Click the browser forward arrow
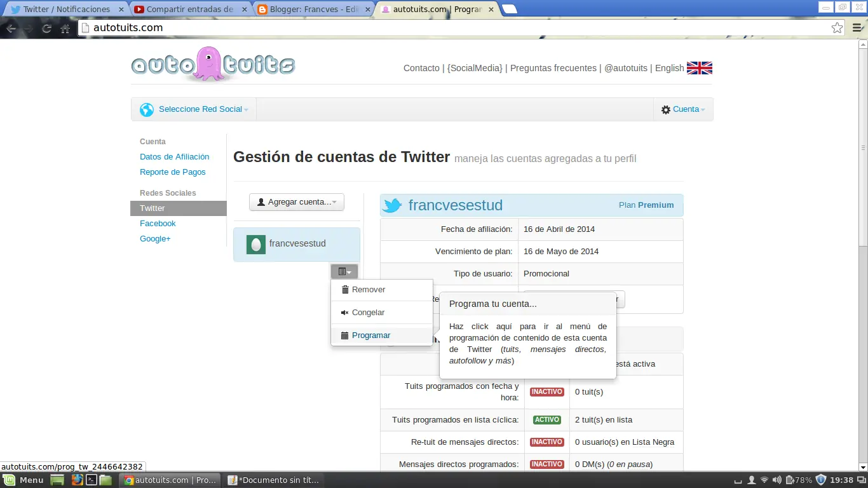868x488 pixels. coord(28,28)
